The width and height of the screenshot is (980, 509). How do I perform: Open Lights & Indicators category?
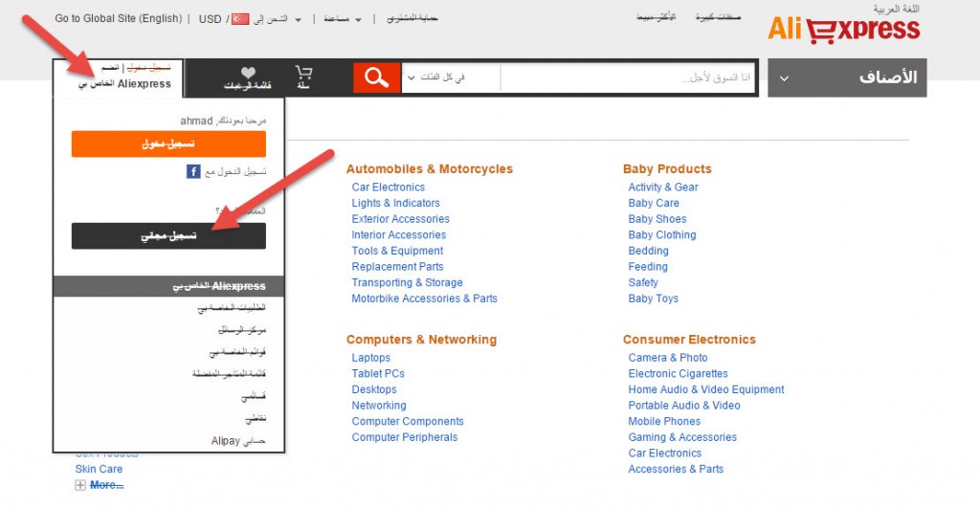395,203
